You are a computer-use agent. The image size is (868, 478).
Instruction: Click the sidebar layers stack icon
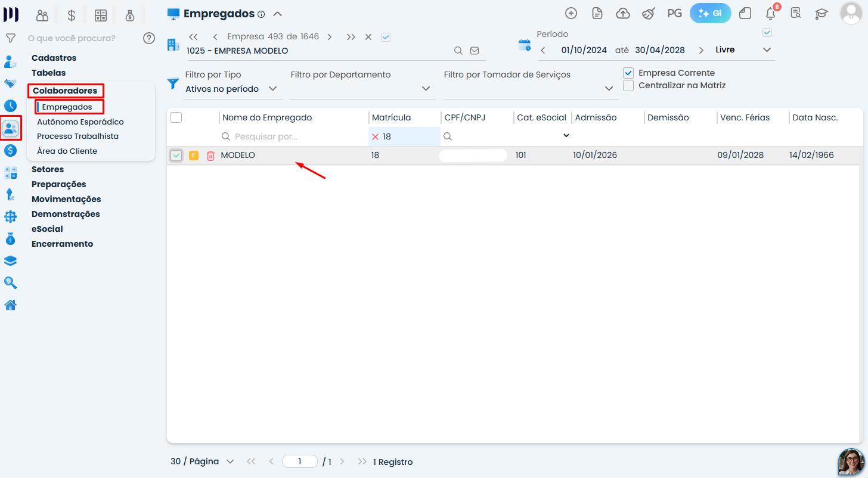point(10,261)
